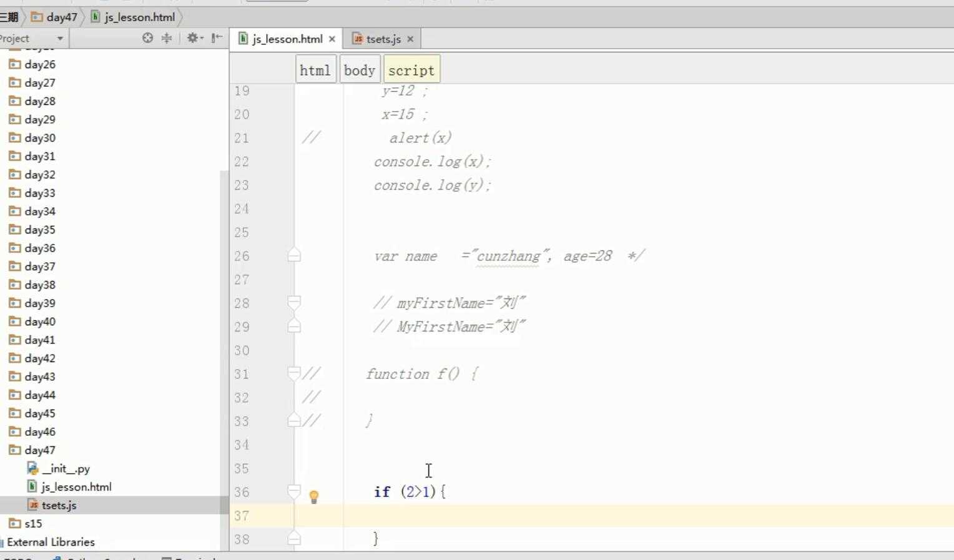Screen dimensions: 954x560
Task: Click the scroll from source target icon
Action: coord(147,38)
